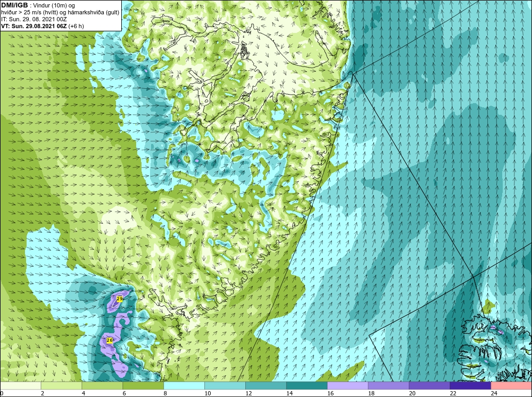Click the 'hviður > 25 m/s' legend description line
532x397 pixels.
60,12
